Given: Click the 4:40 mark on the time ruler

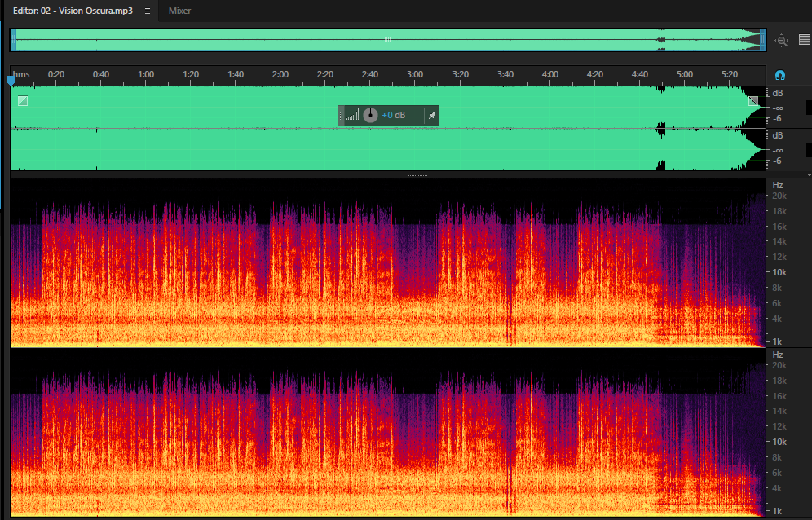Looking at the screenshot, I should (639, 75).
